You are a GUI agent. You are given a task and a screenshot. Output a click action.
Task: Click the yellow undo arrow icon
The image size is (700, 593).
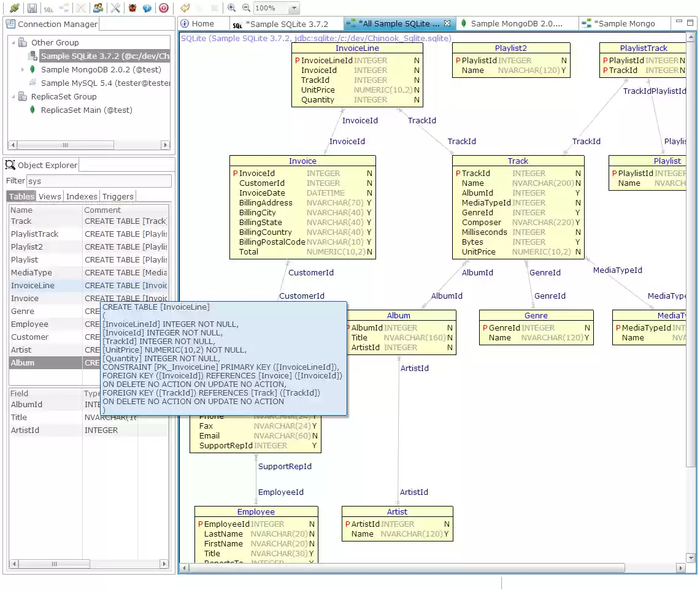(x=183, y=8)
